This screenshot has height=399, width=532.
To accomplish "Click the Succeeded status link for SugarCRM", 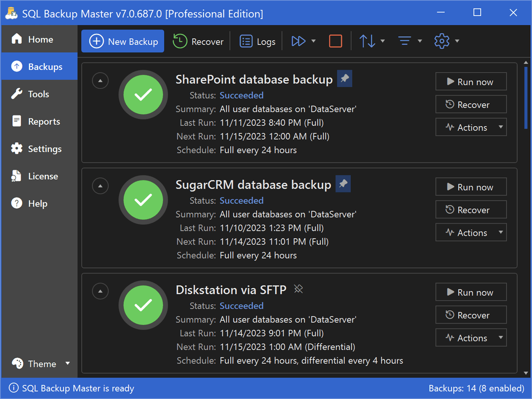I will tap(241, 200).
